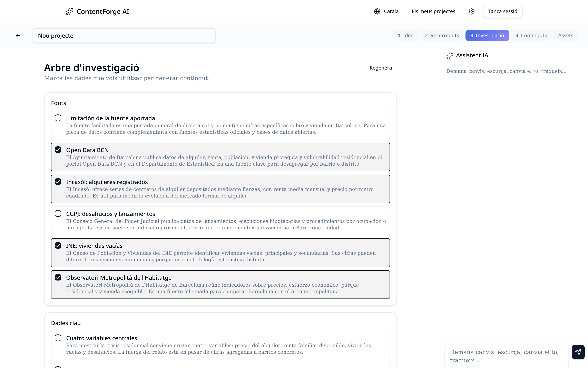This screenshot has width=588, height=368.
Task: Go back using the left arrow icon
Action: 18,36
